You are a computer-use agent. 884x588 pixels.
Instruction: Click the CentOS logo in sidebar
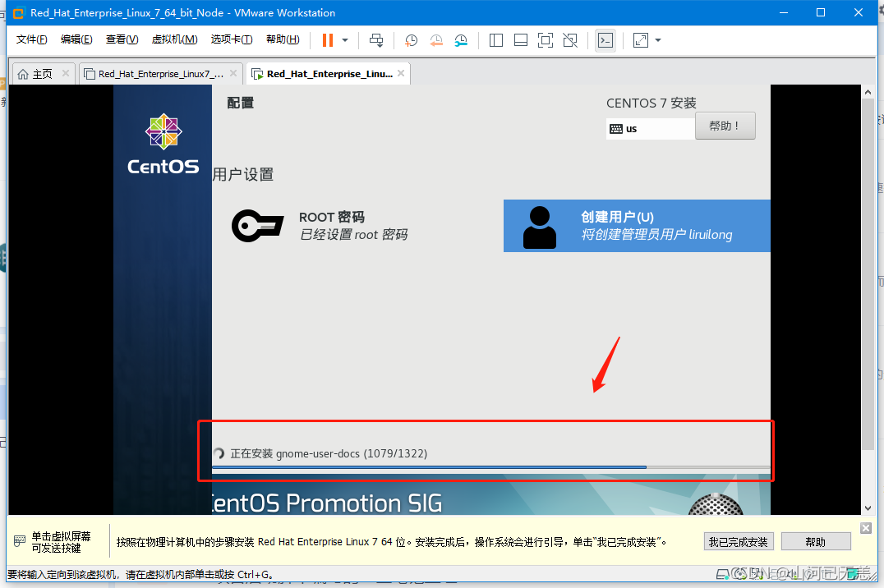[163, 145]
